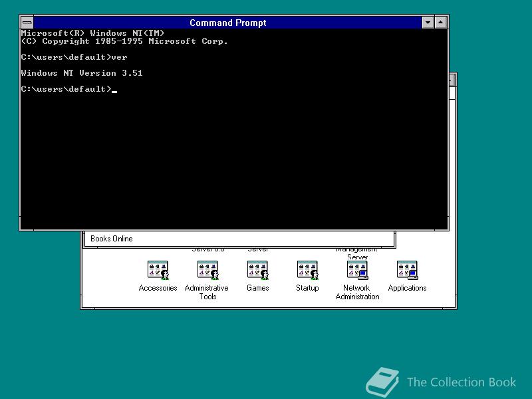Viewport: 532px width, 399px height.
Task: Open the Administrative Tools group icon
Action: (x=207, y=270)
